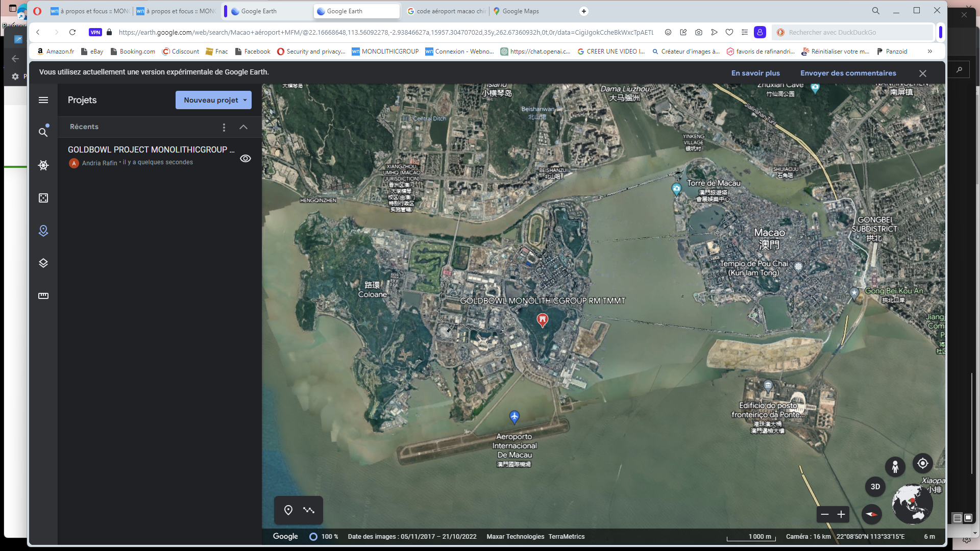Click the Macau airport blue marker
980x551 pixels.
pos(514,417)
